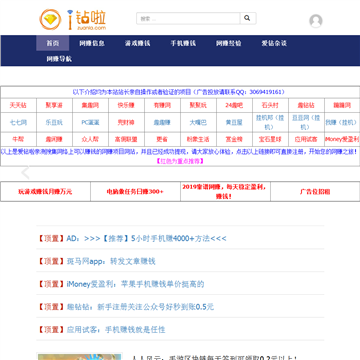
Task: Open the 高佣联盟 link
Action: point(126,139)
